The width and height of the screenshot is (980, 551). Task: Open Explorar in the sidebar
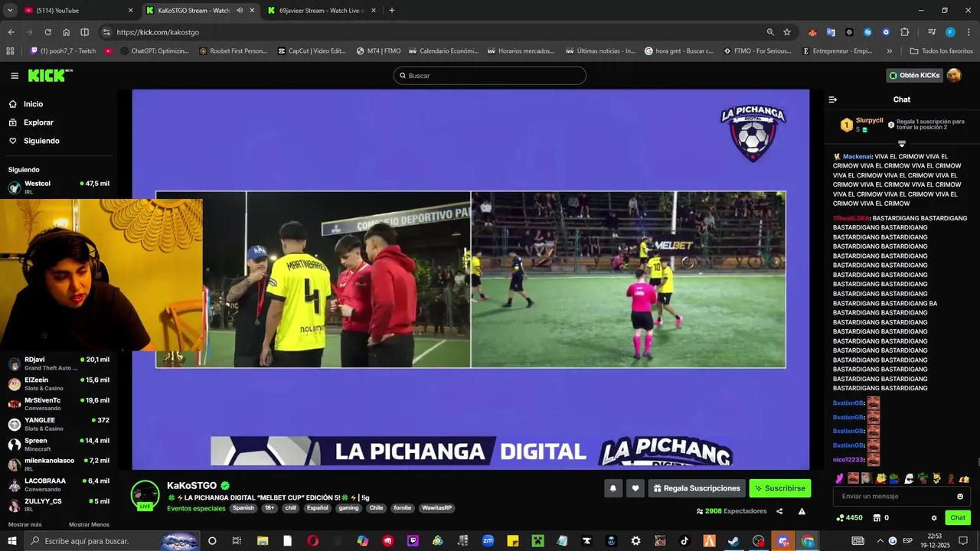pos(38,122)
